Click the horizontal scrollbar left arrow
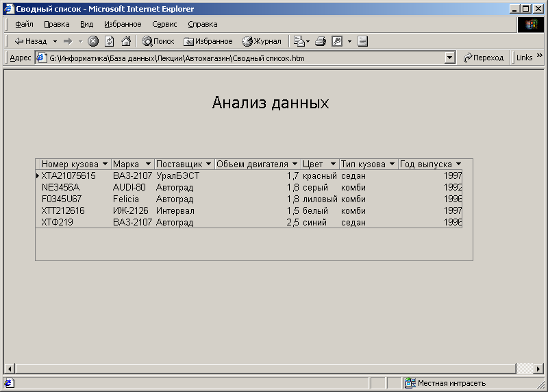 [10, 369]
